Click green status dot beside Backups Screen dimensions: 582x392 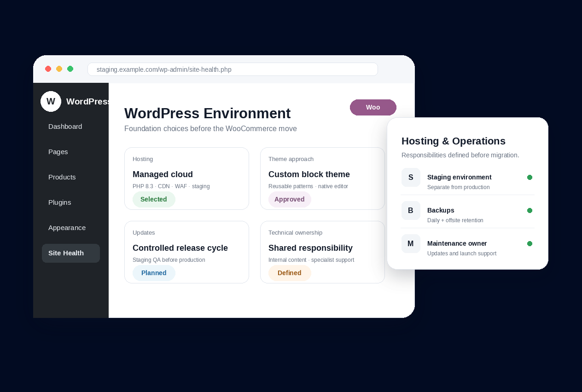pos(530,210)
